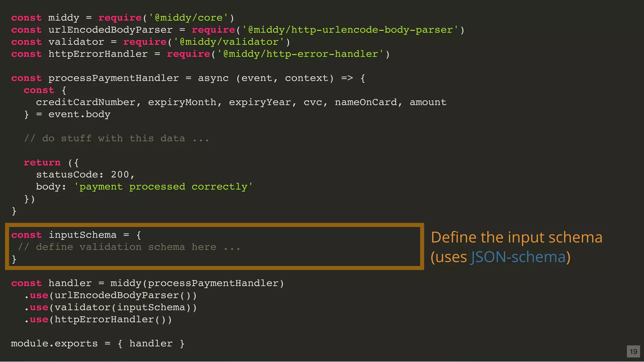The height and width of the screenshot is (362, 644).
Task: Click the 'do stuff with this data' comment
Action: pyautogui.click(x=117, y=139)
